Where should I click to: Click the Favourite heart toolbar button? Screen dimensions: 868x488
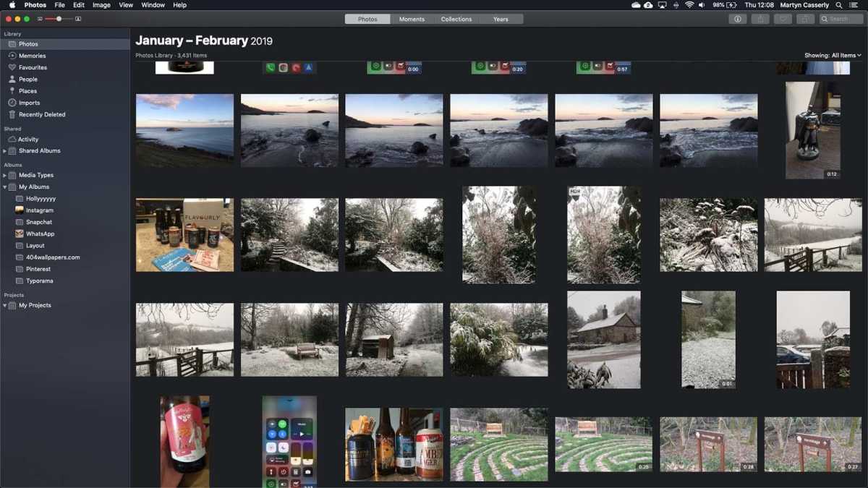coord(782,19)
